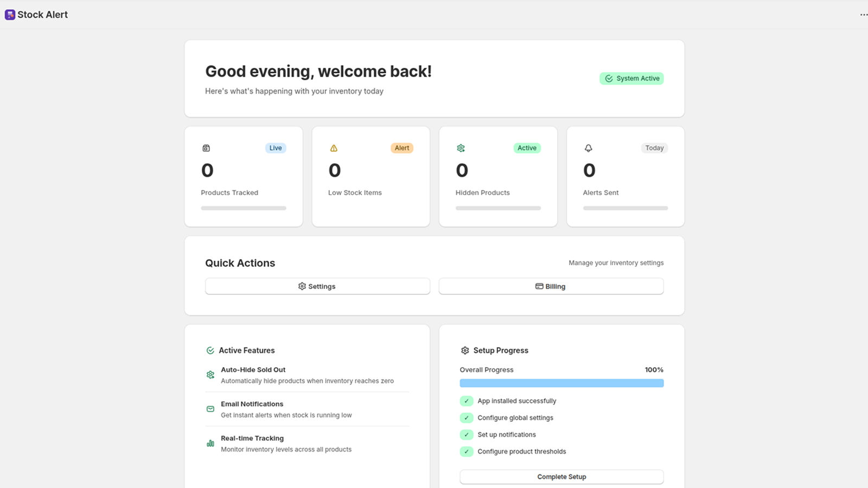Toggle the Configure product thresholds checkmark
This screenshot has width=868, height=488.
click(x=467, y=451)
